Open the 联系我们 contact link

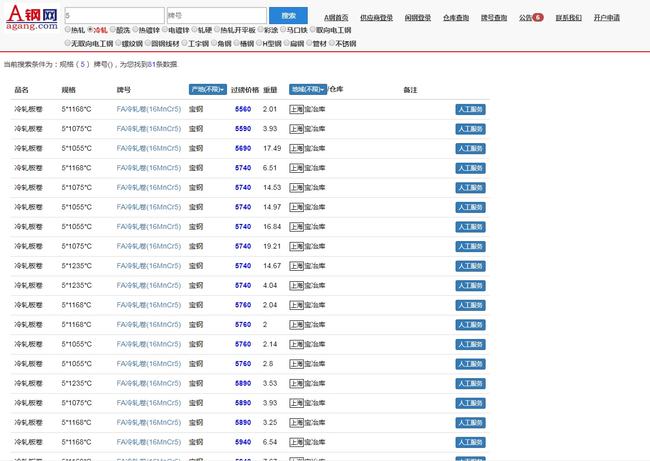coord(569,18)
